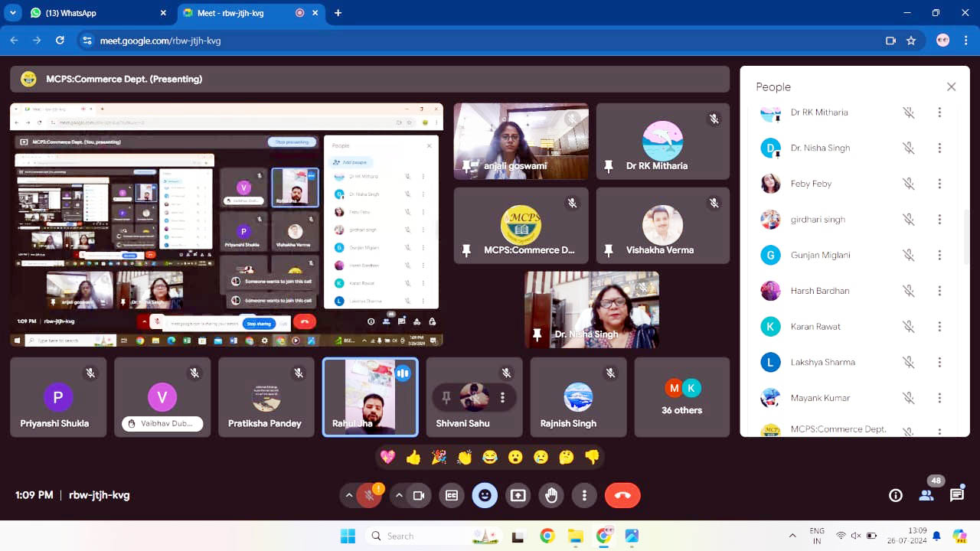Click the raise hand icon
980x551 pixels.
click(x=551, y=495)
